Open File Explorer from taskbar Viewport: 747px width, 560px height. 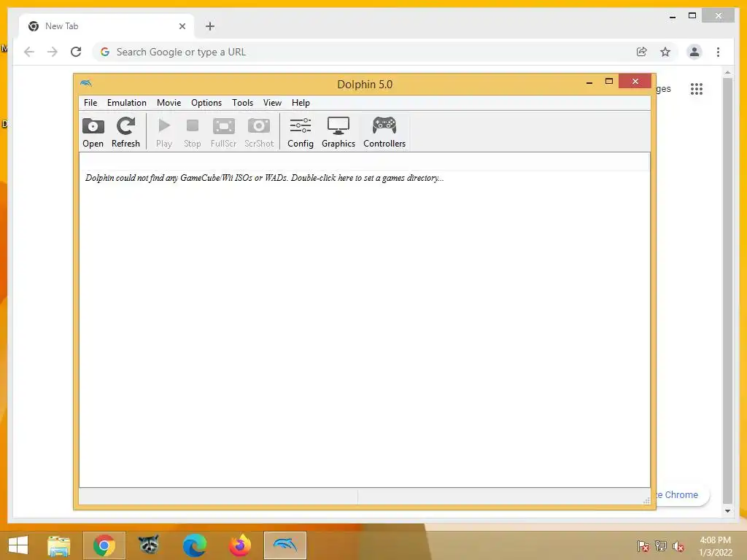59,545
